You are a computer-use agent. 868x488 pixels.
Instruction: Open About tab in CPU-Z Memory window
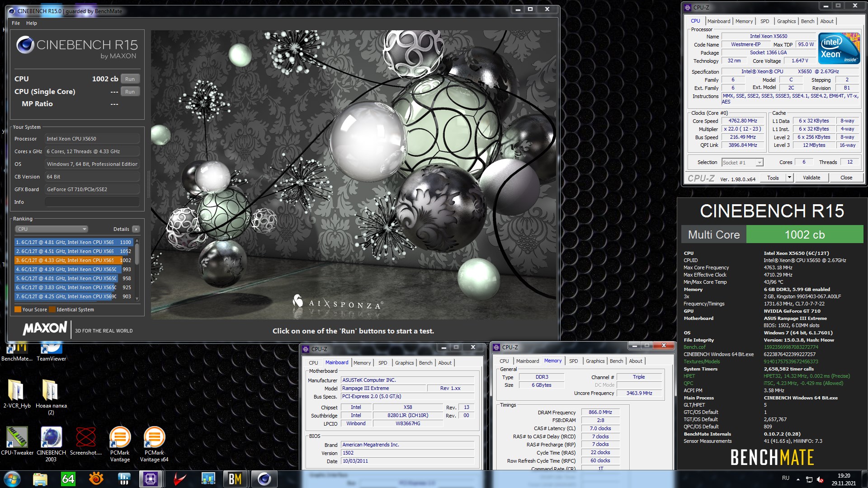pos(636,361)
